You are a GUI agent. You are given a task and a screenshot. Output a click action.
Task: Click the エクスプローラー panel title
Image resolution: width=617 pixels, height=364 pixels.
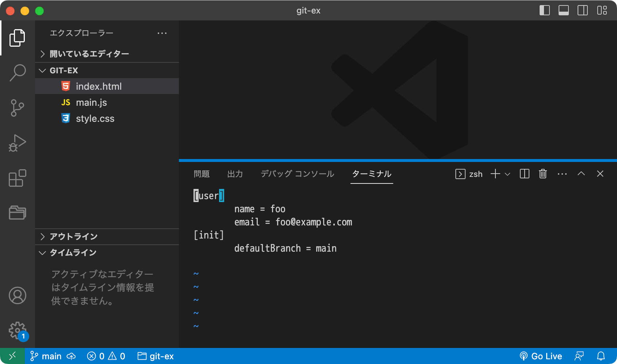tap(81, 33)
